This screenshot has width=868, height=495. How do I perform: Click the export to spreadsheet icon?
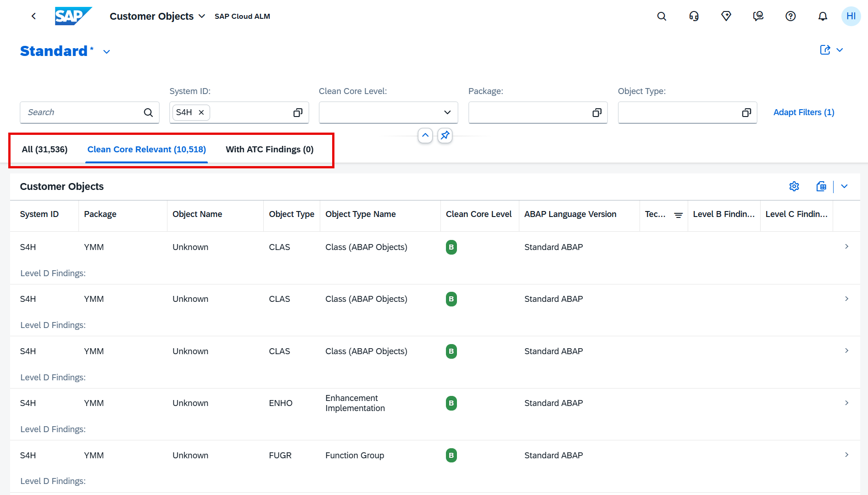click(x=821, y=186)
